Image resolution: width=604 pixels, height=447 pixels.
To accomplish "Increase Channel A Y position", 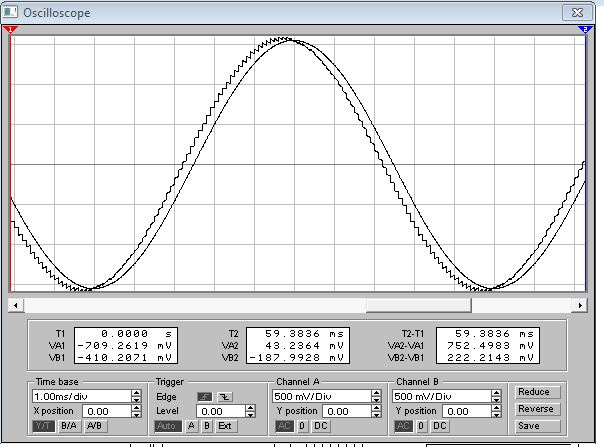I will (x=377, y=408).
